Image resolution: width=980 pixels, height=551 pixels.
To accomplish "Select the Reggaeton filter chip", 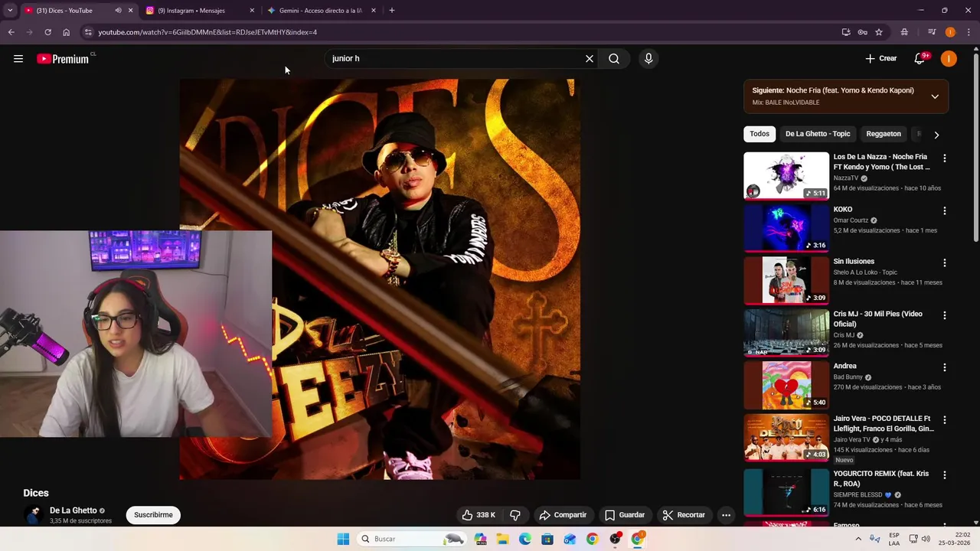I will [x=884, y=134].
